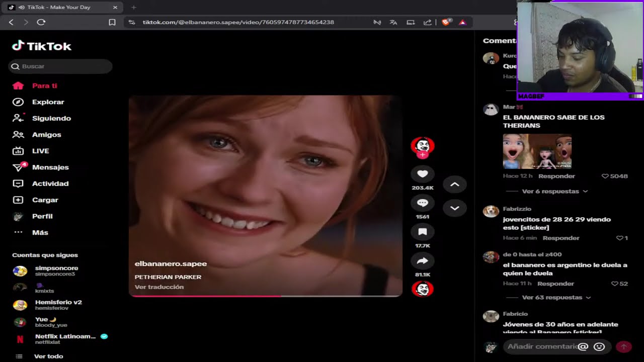Open Fabricio's commenter avatar

coord(491,316)
